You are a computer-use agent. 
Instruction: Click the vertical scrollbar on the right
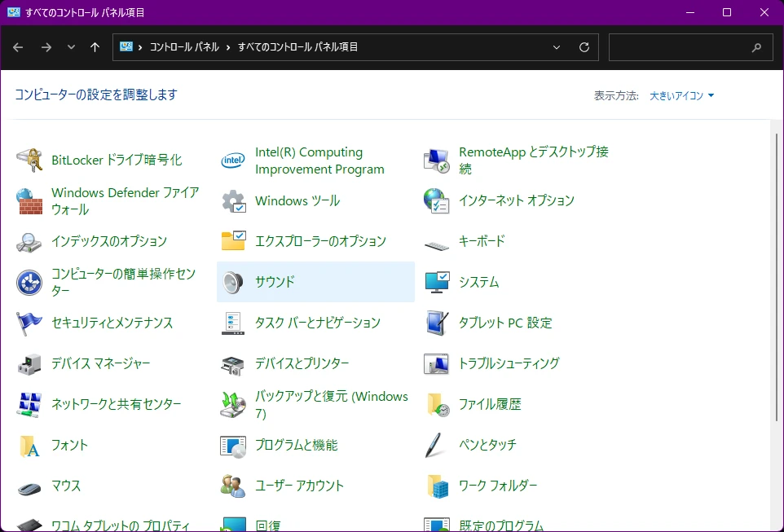point(775,285)
